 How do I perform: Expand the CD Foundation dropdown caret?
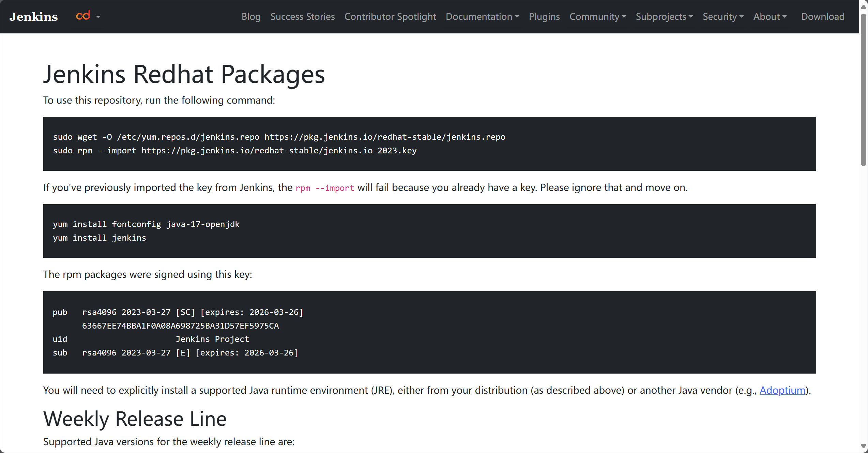coord(98,17)
